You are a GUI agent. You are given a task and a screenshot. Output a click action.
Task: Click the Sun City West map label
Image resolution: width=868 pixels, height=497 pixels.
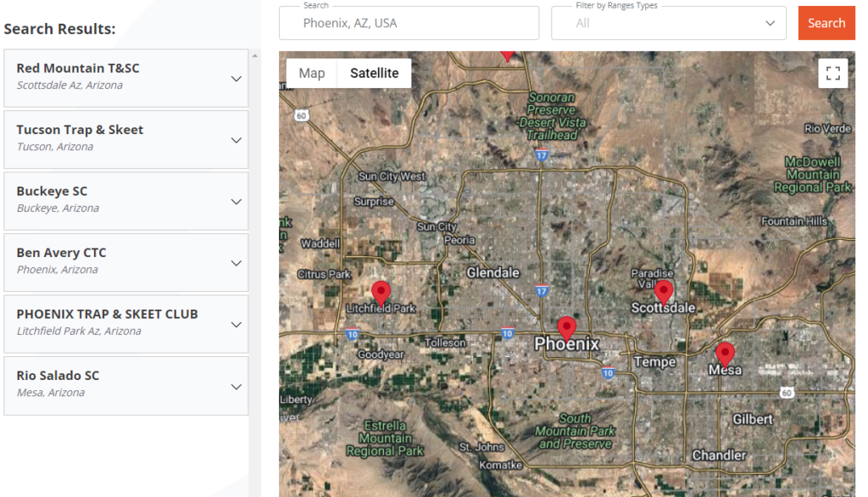[392, 176]
